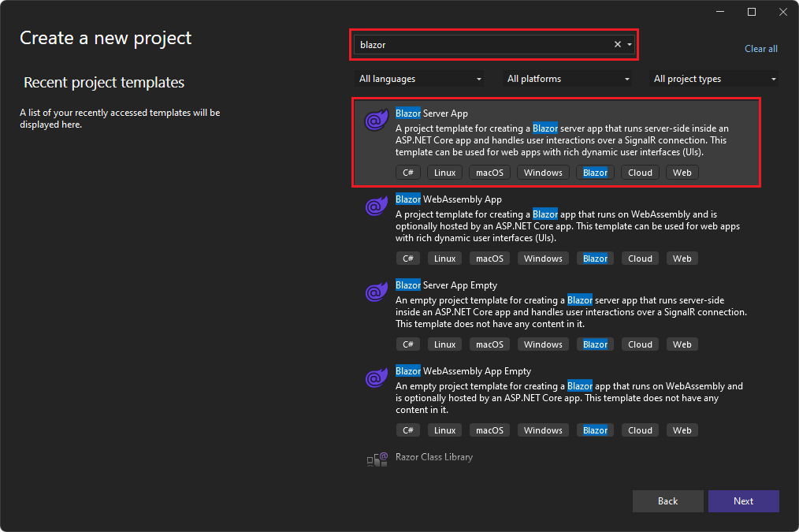Open the All languages dropdown
The width and height of the screenshot is (799, 532).
tap(420, 79)
